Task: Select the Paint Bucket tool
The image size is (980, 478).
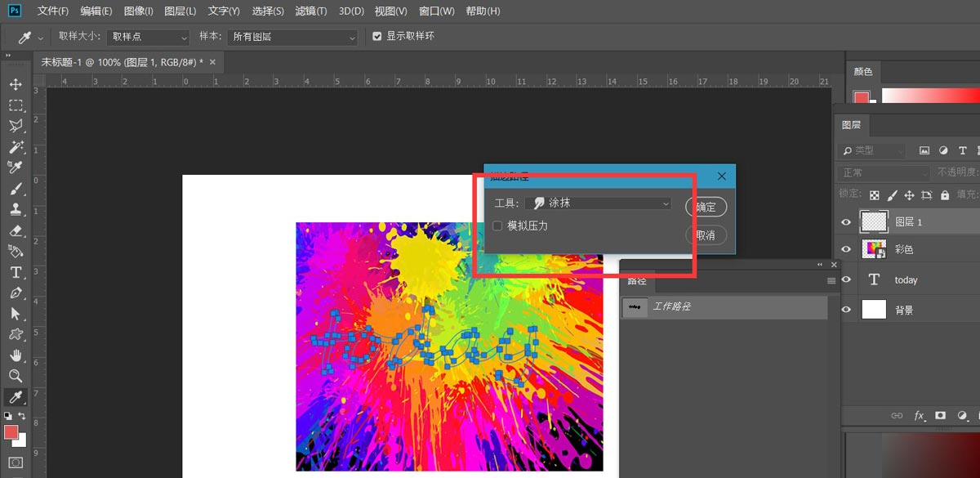Action: point(16,251)
